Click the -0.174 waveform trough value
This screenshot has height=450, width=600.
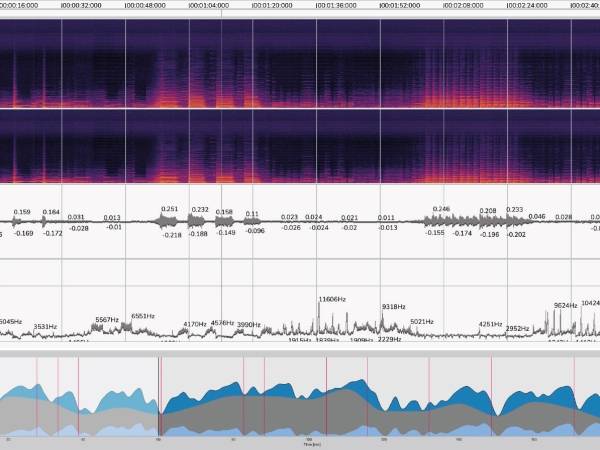(462, 233)
